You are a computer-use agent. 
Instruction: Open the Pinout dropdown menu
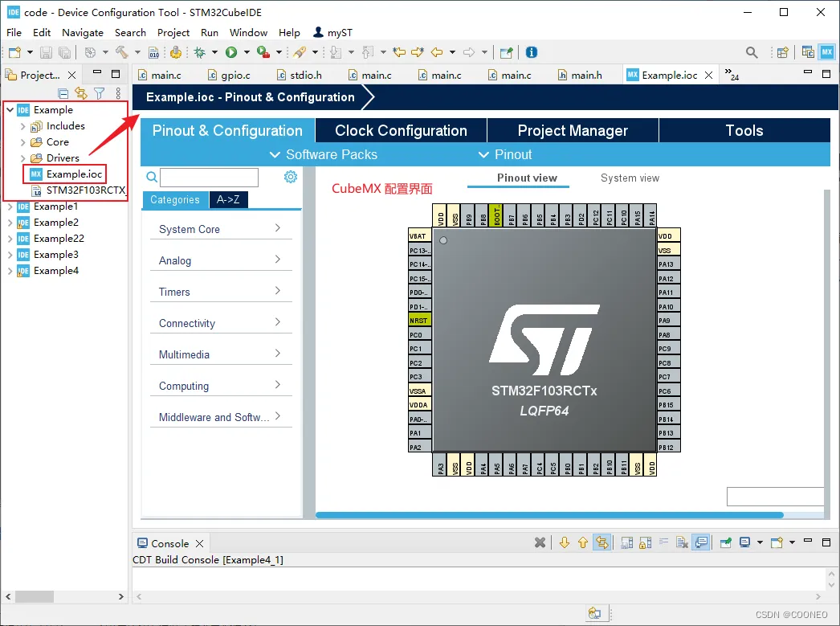coord(504,154)
